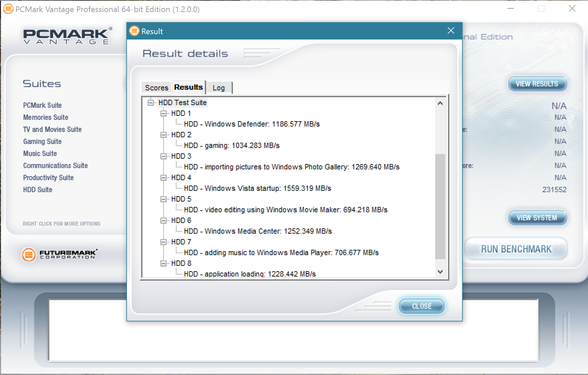Select Windows Vista startup result row
Image resolution: width=588 pixels, height=375 pixels.
pos(257,189)
